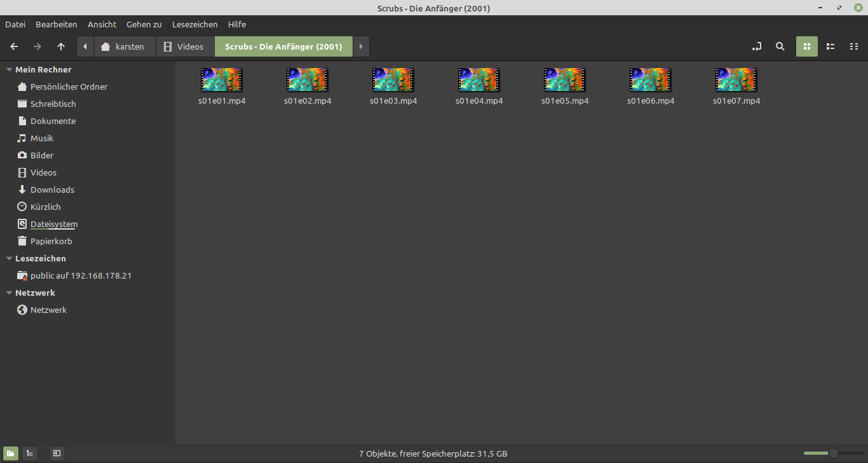Click the Kürzlich clock icon
Screen dimensions: 868x463
22,207
